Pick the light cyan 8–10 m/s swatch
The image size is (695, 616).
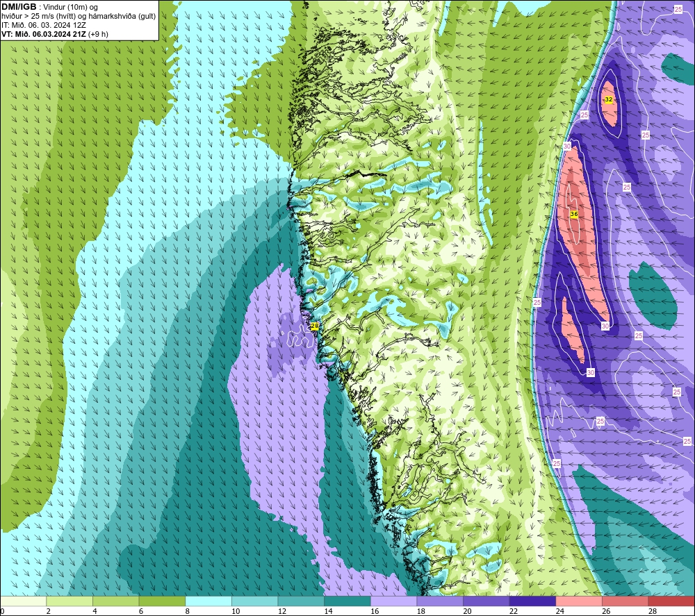click(208, 601)
